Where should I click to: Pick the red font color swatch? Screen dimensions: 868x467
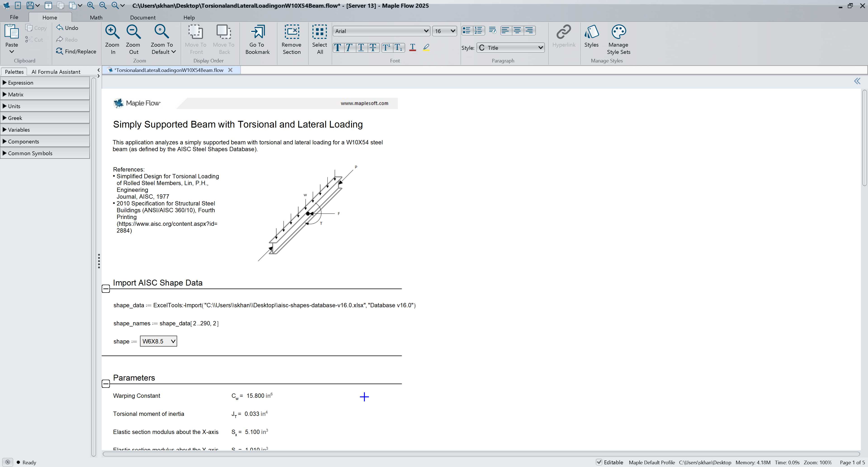[x=413, y=48]
